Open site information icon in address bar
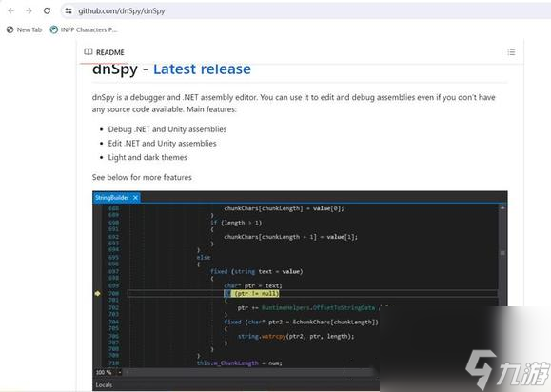 point(69,10)
